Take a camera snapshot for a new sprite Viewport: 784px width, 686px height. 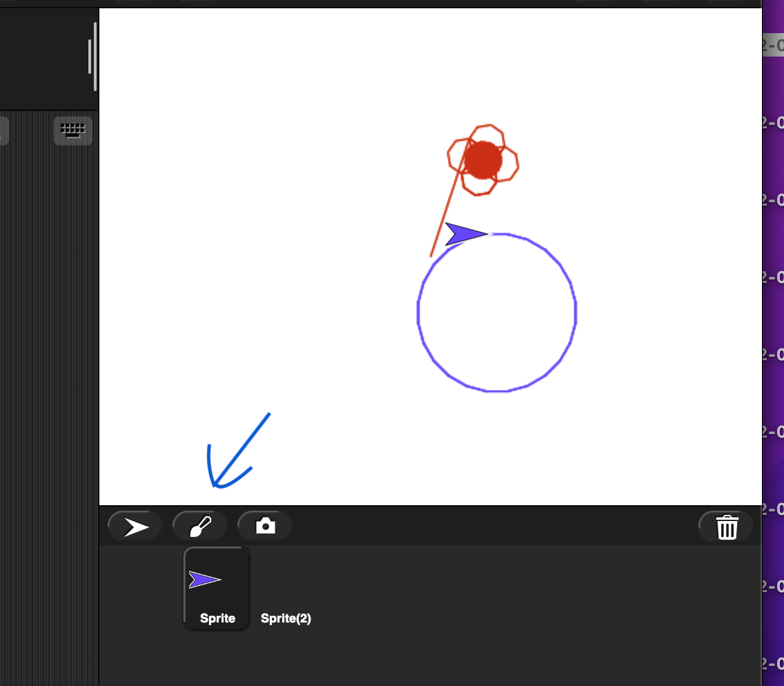[x=265, y=527]
